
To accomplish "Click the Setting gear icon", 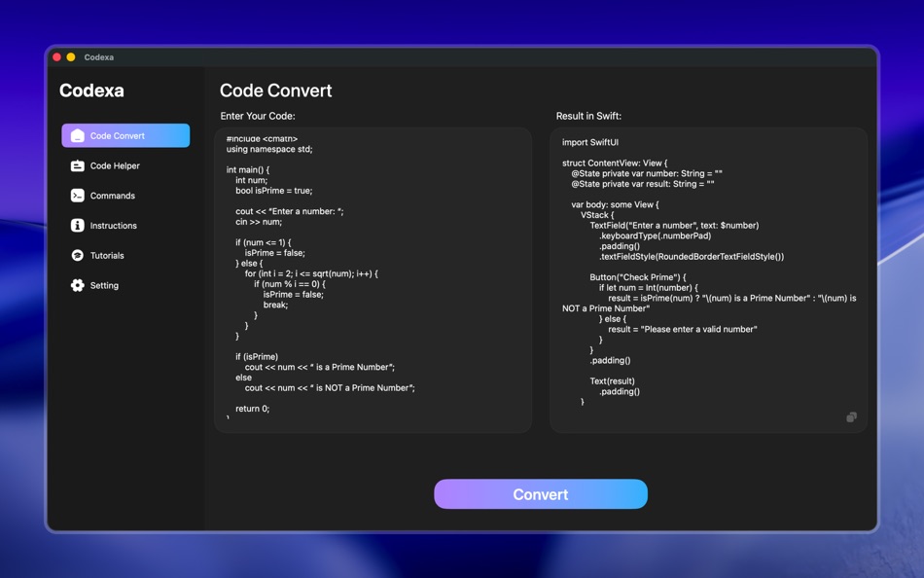I will pos(77,285).
